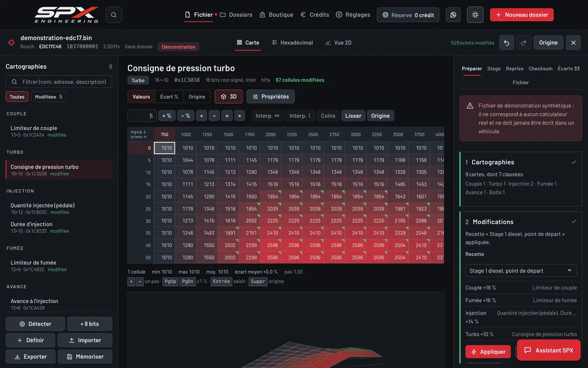Click the Détecter button

pyautogui.click(x=35, y=324)
